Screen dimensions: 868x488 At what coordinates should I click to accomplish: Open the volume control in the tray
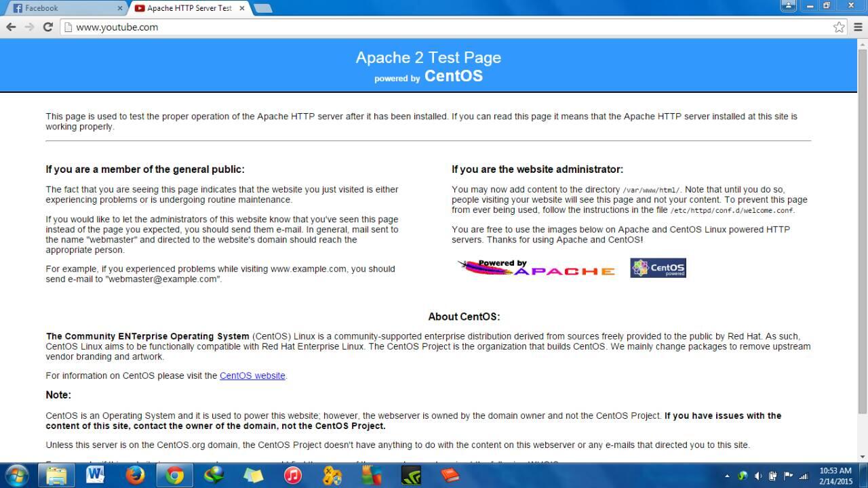[758, 476]
